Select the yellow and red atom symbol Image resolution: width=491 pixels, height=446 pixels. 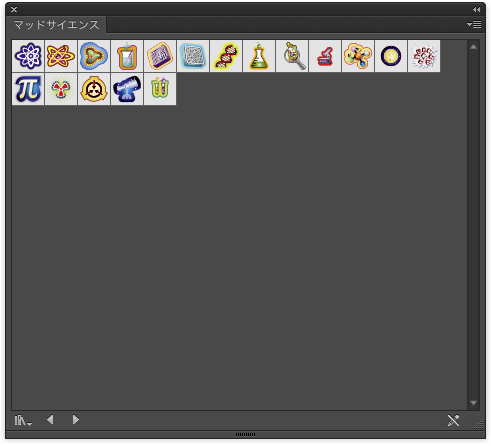coord(61,56)
